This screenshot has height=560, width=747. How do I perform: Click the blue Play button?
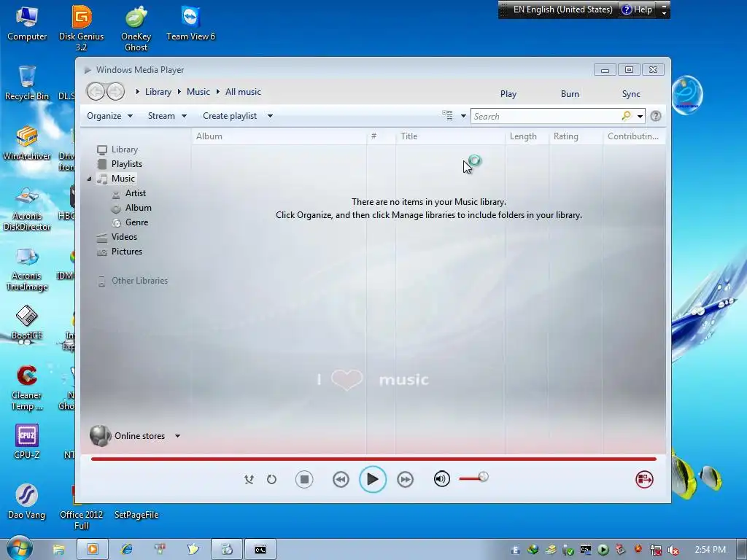373,479
